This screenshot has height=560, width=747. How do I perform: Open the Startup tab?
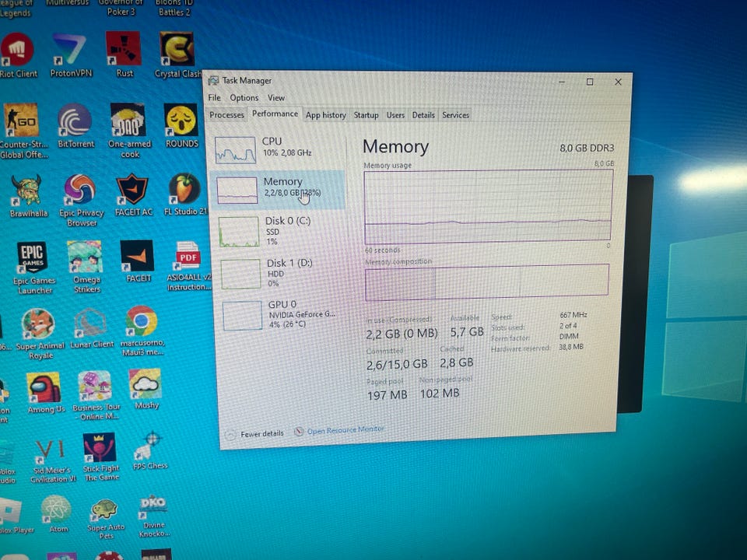(x=366, y=115)
